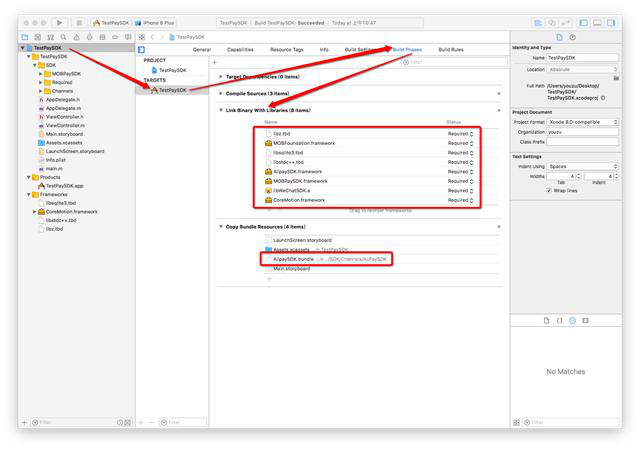Select the iPhone 8 Plus destination

pos(155,23)
